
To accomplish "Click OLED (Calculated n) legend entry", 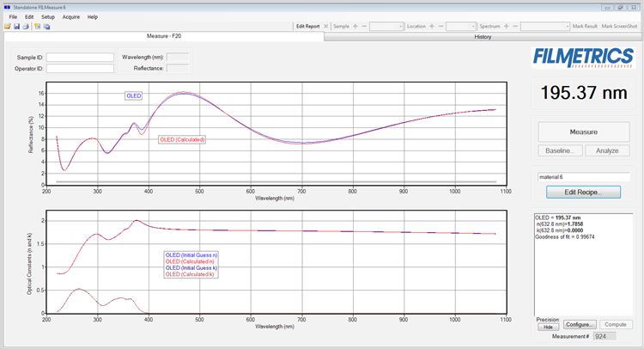I will point(190,261).
